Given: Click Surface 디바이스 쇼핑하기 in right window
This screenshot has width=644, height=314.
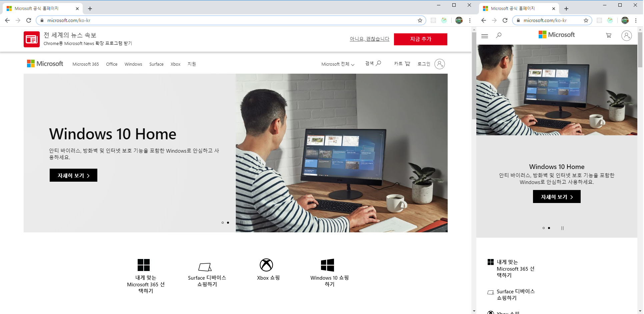Looking at the screenshot, I should [516, 295].
